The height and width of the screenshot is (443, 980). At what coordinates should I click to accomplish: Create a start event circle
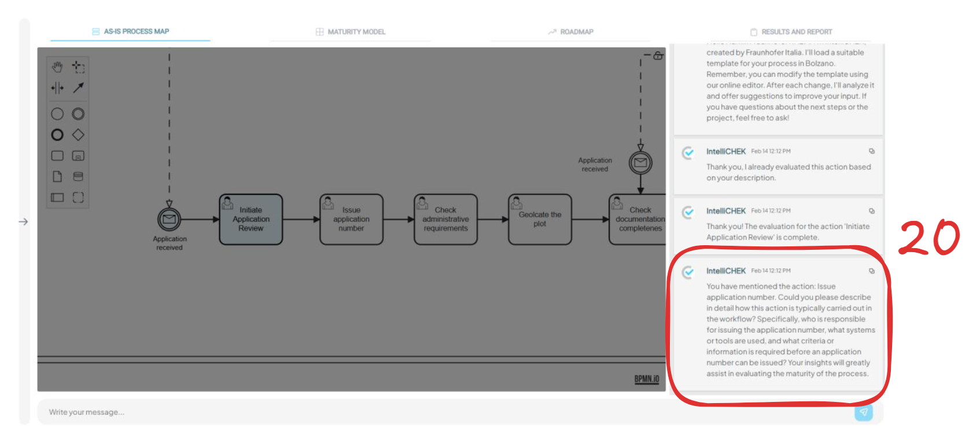(x=57, y=114)
